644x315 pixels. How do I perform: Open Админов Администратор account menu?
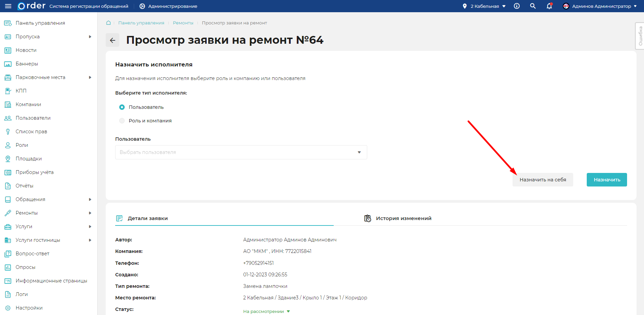599,6
